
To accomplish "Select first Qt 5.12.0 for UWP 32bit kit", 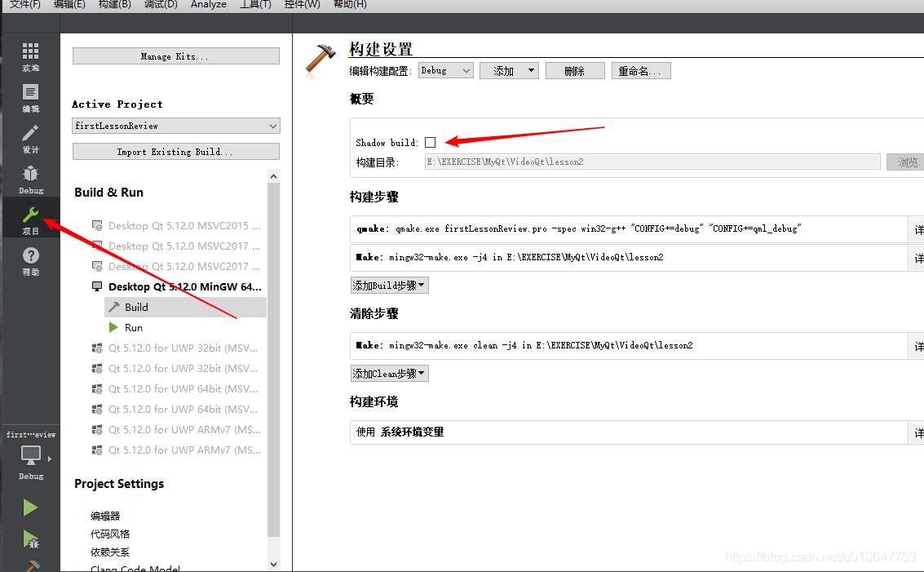I will pos(176,348).
